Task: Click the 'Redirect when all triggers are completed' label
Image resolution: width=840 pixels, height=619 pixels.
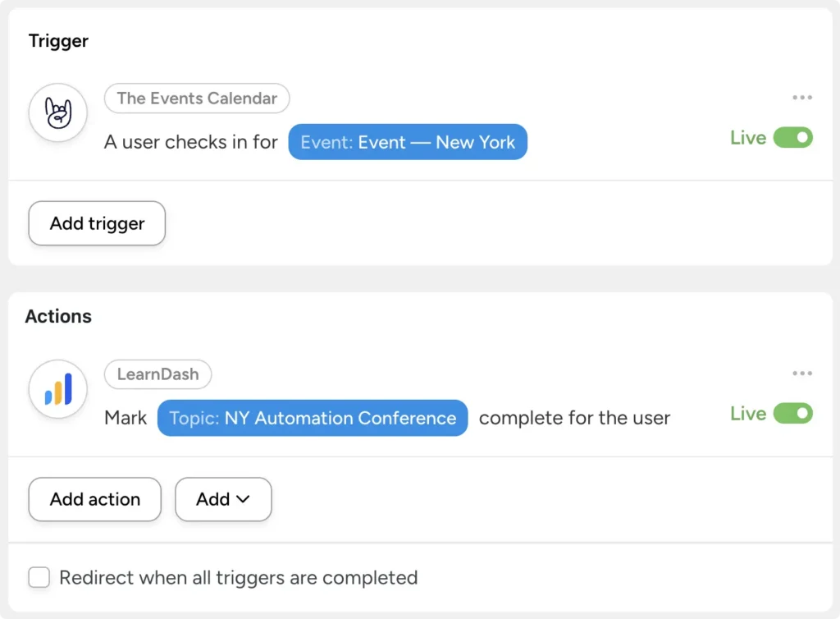Action: click(x=239, y=578)
